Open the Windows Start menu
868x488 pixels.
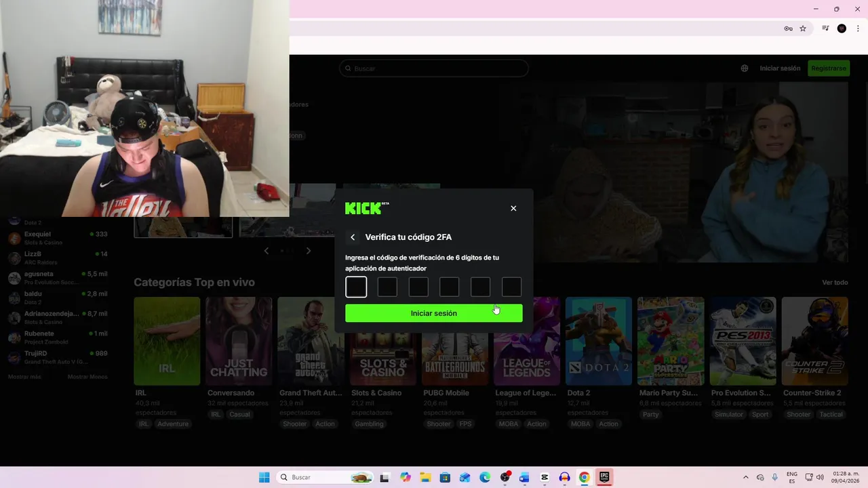tap(264, 477)
